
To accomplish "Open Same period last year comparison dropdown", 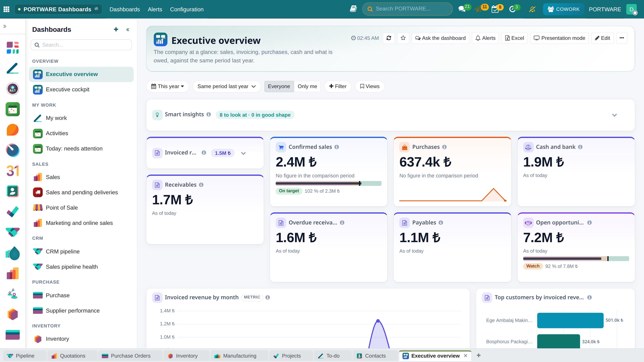I will click(x=226, y=86).
